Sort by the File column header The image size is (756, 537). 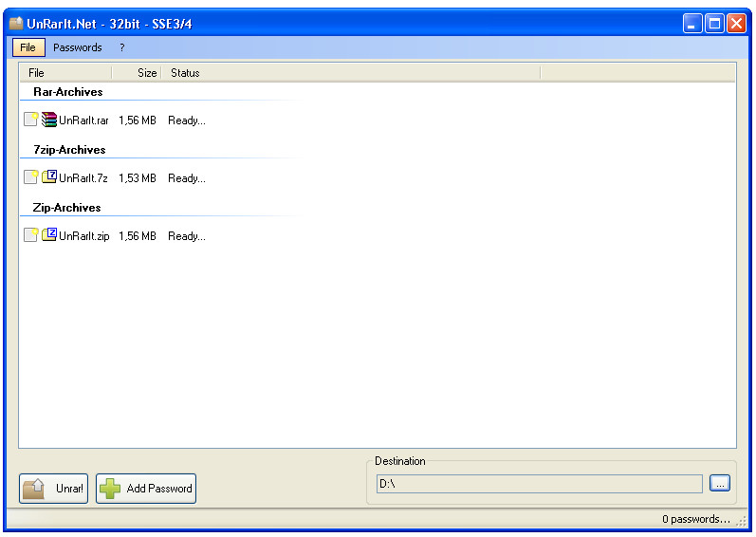point(66,73)
